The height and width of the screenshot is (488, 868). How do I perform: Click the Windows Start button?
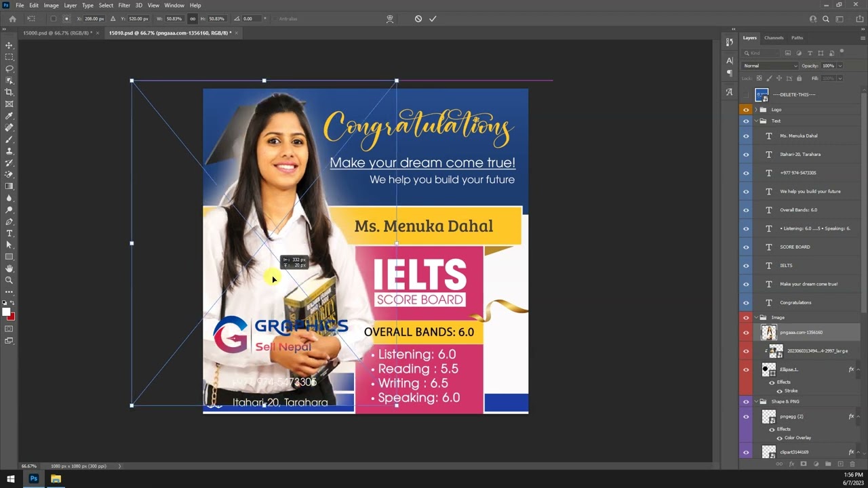click(x=10, y=479)
